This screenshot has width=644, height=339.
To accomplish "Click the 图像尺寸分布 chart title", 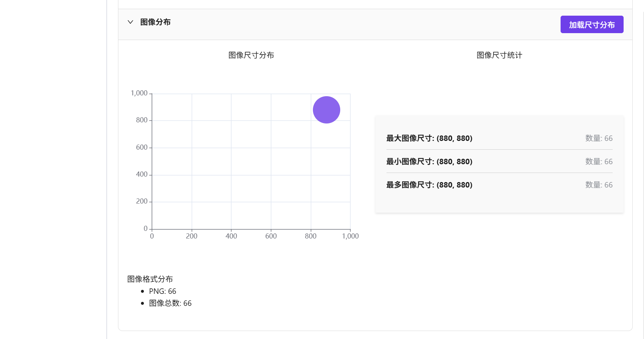I will pos(251,55).
